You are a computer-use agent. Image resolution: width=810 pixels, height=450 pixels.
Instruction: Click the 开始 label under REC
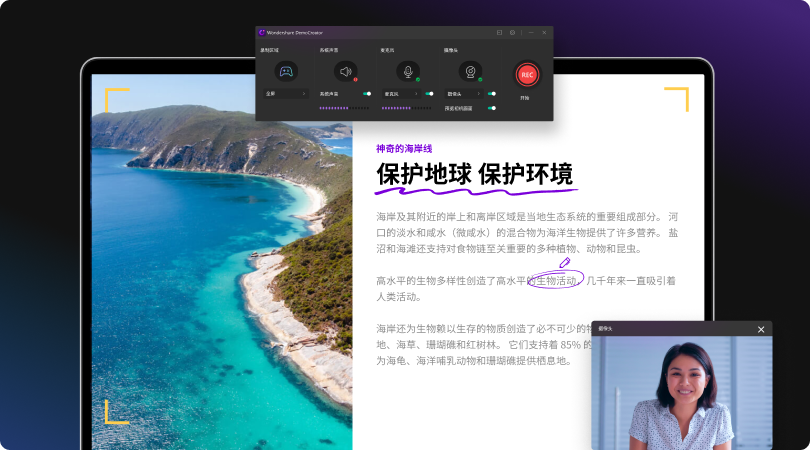(525, 98)
